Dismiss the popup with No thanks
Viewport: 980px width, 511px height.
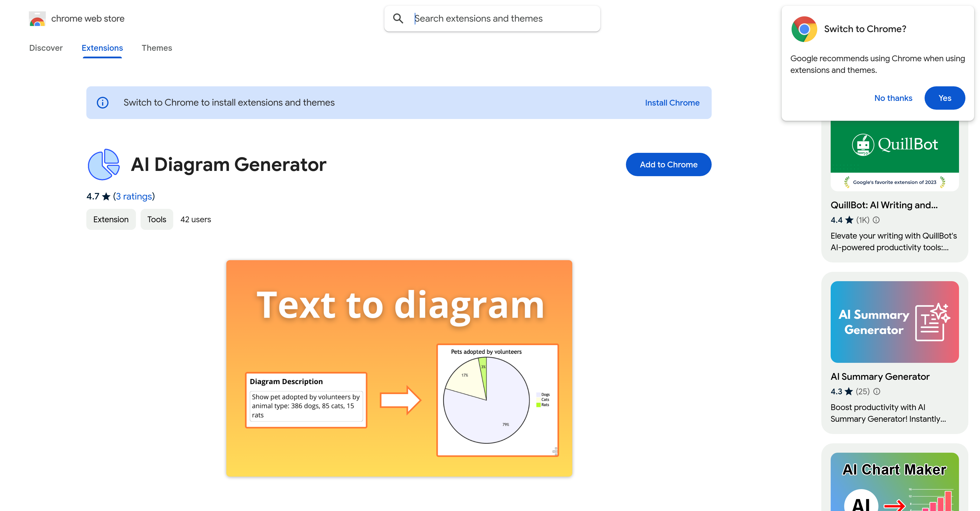point(893,98)
